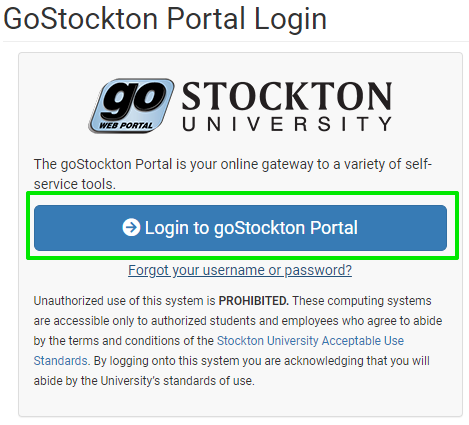Click the STOCKTON wordmark
Viewport: 469px width, 425px height.
coord(287,96)
